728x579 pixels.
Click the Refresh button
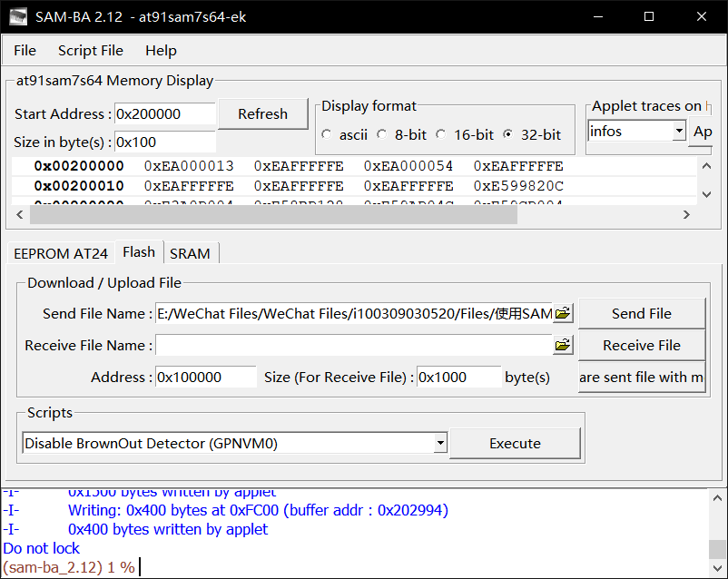pos(262,113)
